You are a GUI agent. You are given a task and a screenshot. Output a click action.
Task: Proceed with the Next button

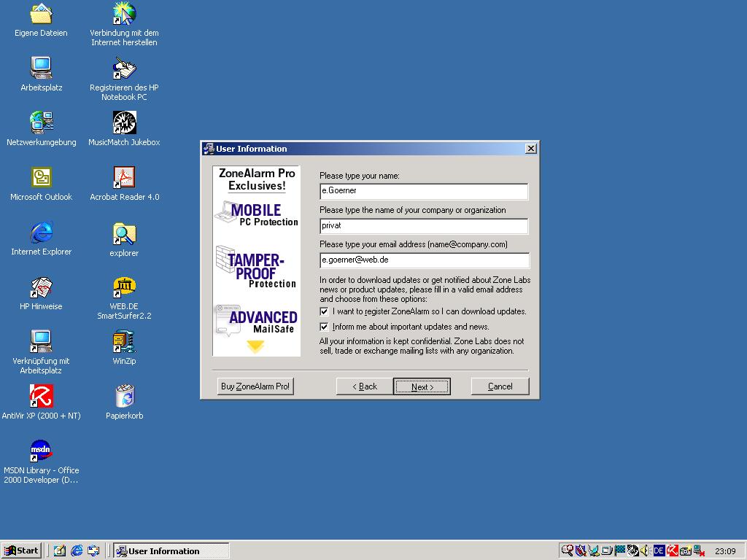(422, 386)
